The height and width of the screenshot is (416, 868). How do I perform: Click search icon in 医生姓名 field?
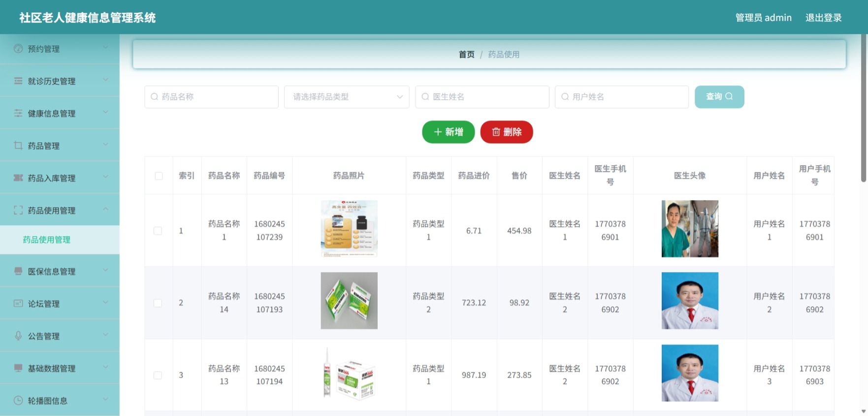(x=425, y=97)
